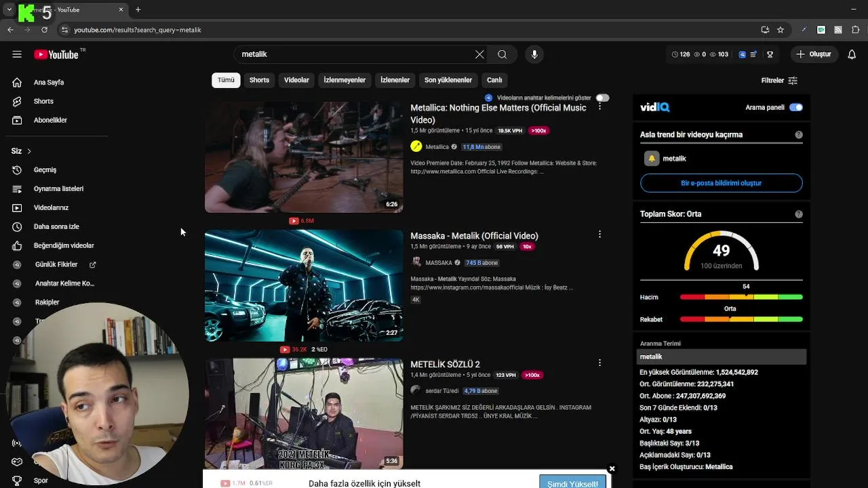Click the Rekabet competition color bar
This screenshot has width=868, height=488.
point(741,319)
